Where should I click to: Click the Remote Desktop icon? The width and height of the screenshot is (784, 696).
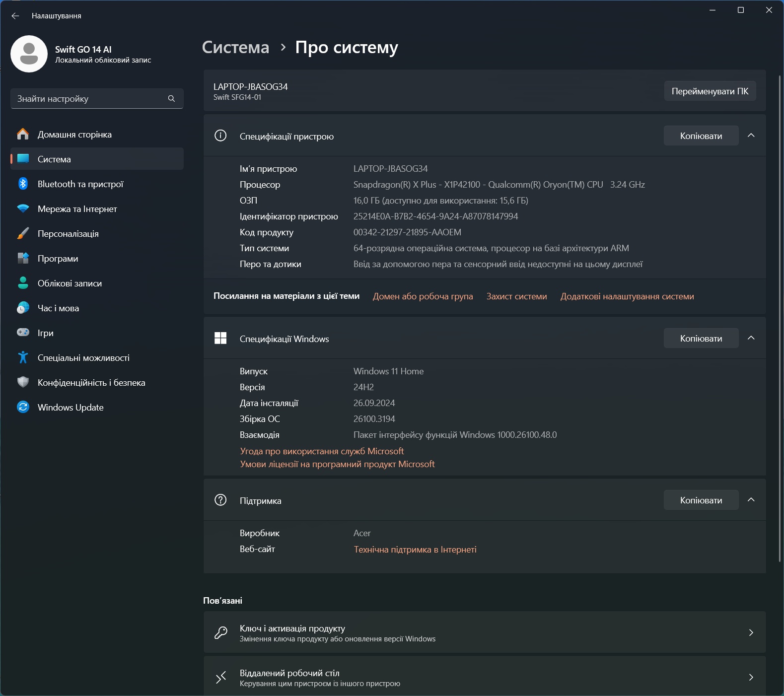[220, 677]
